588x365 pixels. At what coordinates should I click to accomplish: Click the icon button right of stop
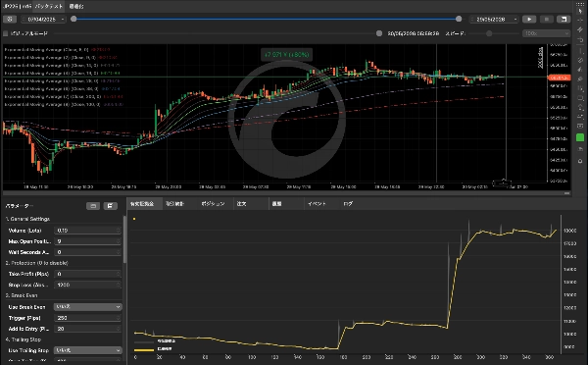(563, 20)
